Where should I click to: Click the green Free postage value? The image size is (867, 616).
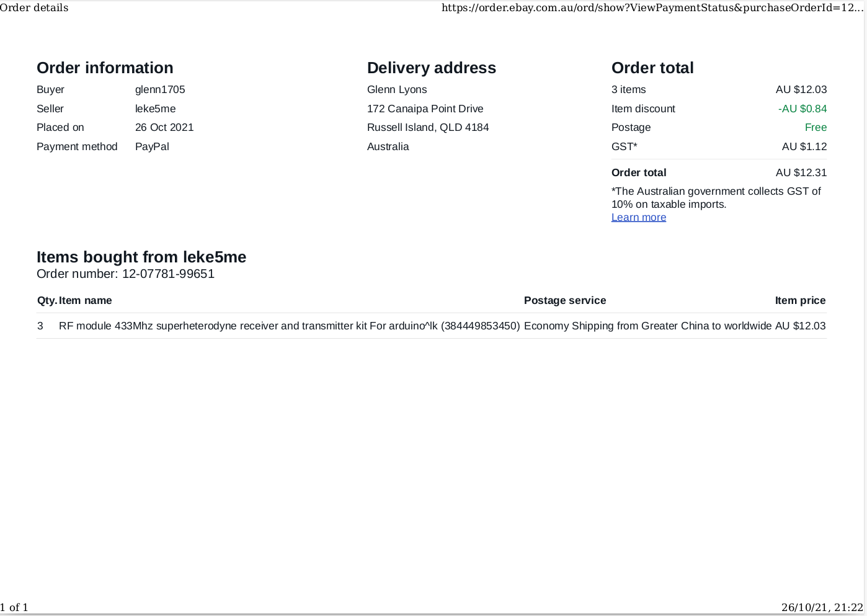click(816, 127)
